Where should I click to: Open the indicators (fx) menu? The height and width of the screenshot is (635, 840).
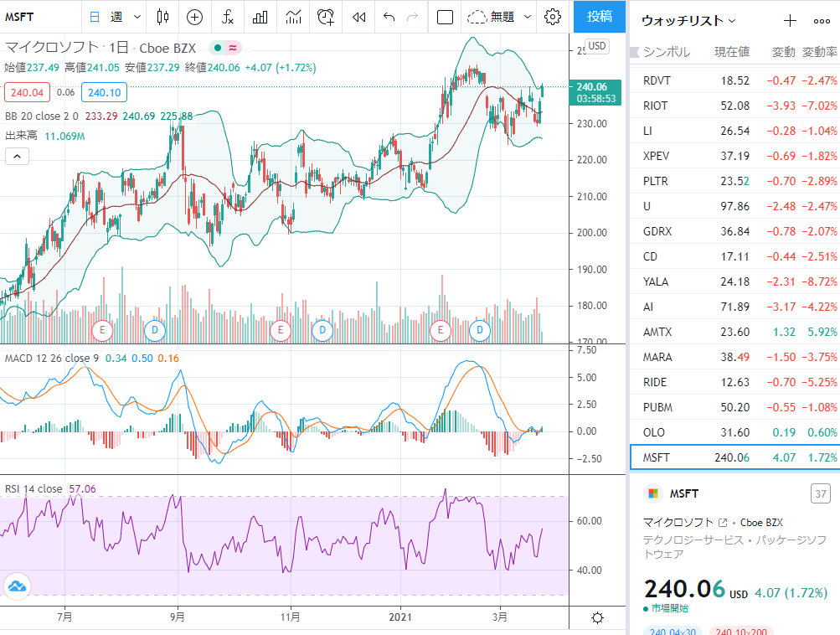(x=228, y=17)
